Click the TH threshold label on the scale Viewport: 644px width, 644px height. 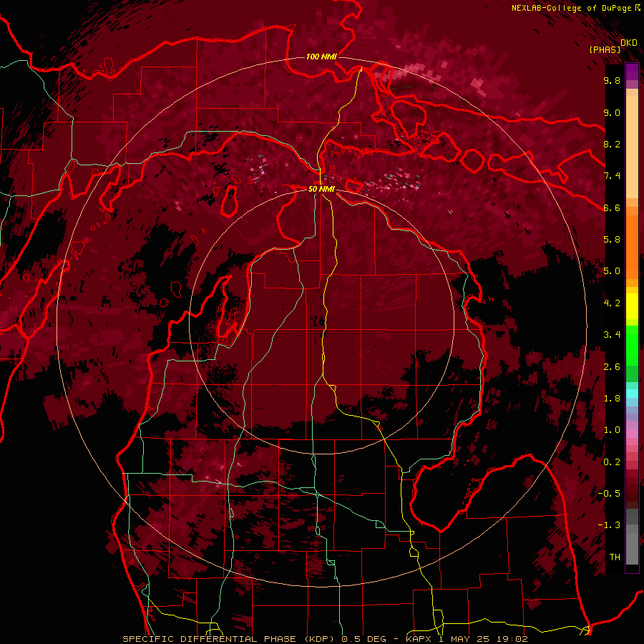pos(615,557)
